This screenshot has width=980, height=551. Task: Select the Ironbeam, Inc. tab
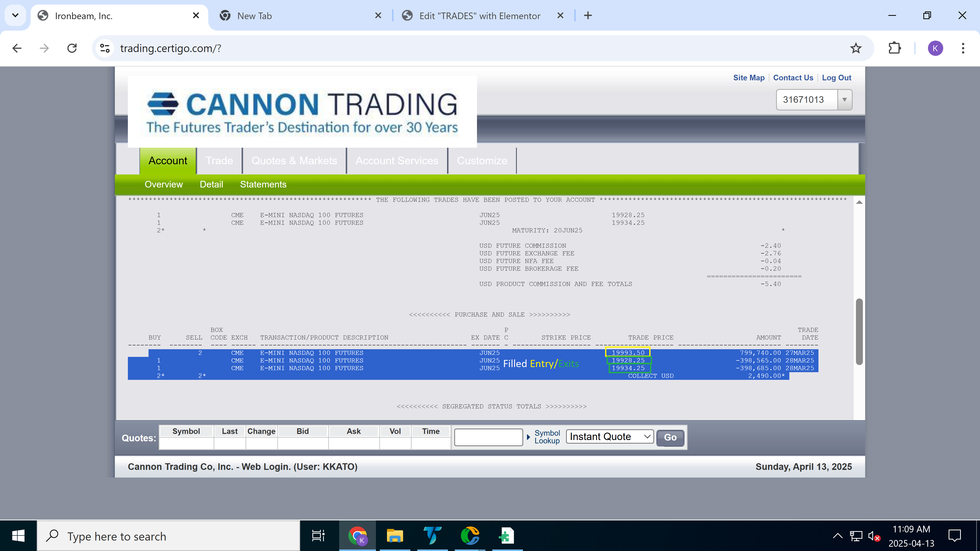tap(119, 16)
